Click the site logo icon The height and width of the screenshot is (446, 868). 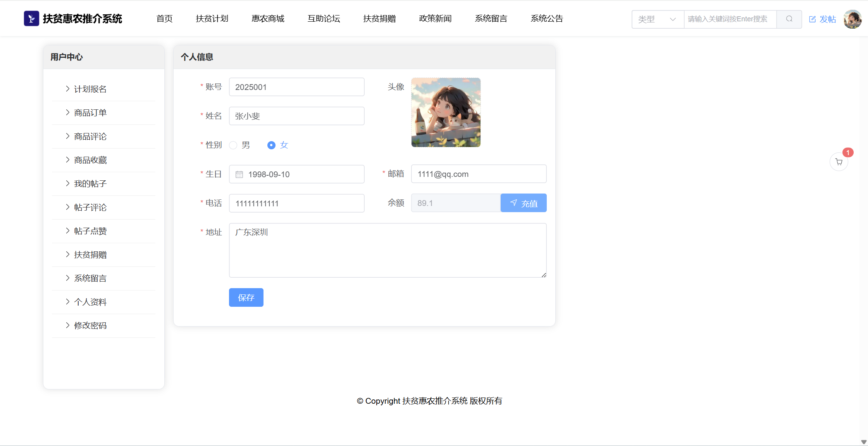[x=31, y=19]
